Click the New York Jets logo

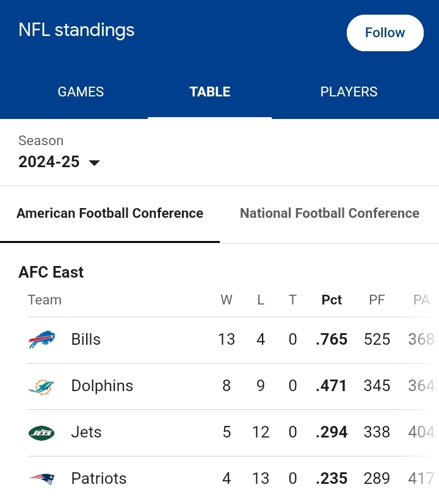42,433
